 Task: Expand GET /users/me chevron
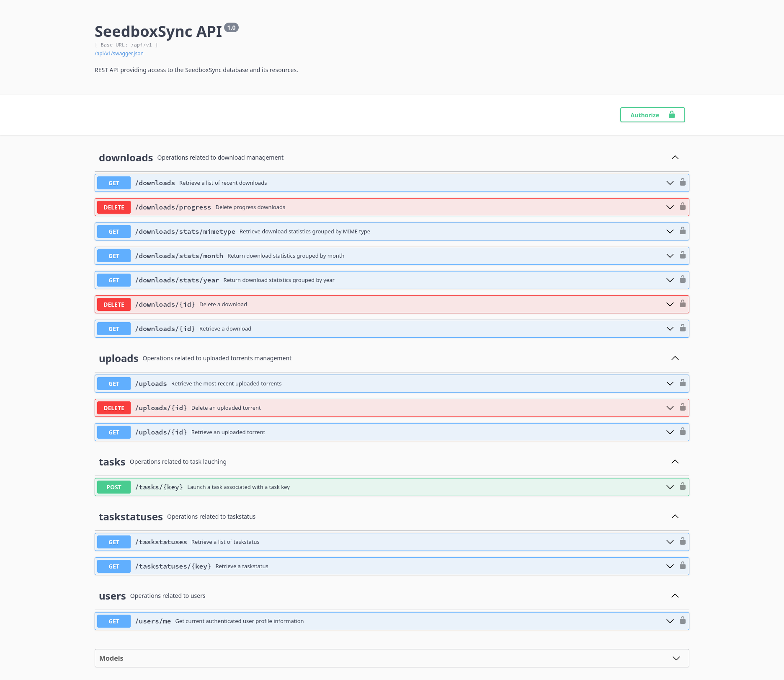pyautogui.click(x=670, y=621)
